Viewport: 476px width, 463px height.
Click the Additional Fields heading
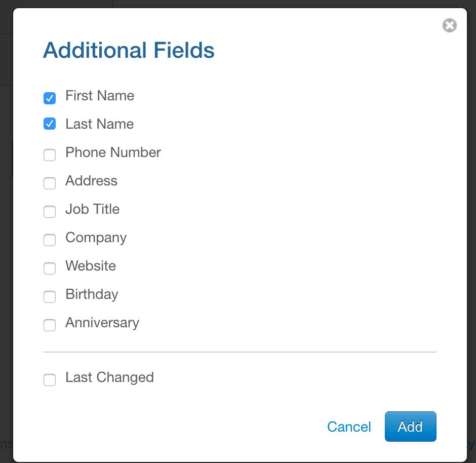(x=129, y=51)
